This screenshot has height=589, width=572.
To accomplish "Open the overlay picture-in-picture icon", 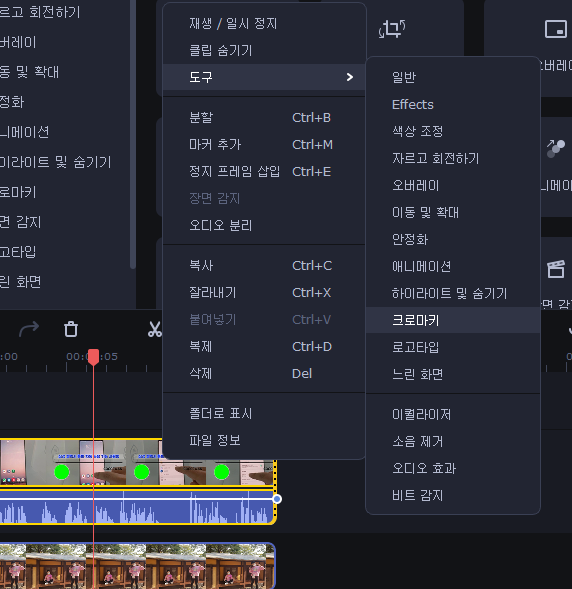I will (x=555, y=29).
